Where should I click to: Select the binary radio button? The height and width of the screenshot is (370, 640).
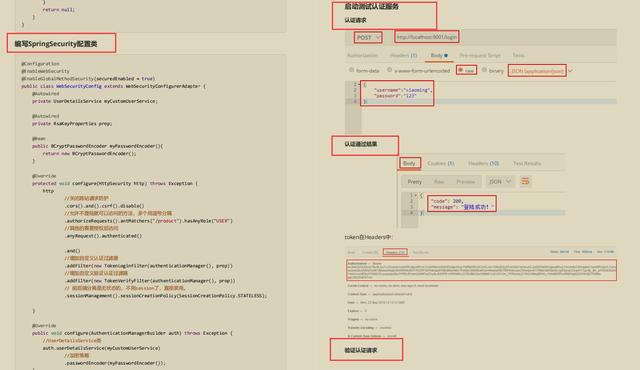coord(484,70)
